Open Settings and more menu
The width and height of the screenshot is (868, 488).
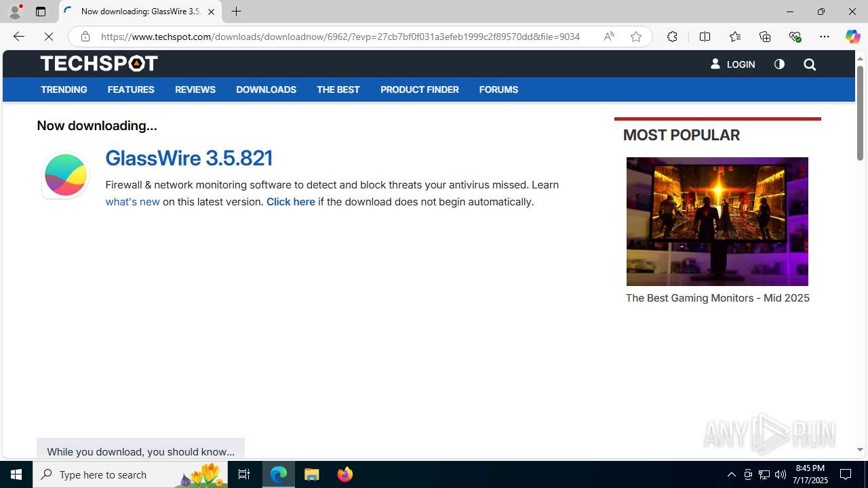pyautogui.click(x=825, y=37)
